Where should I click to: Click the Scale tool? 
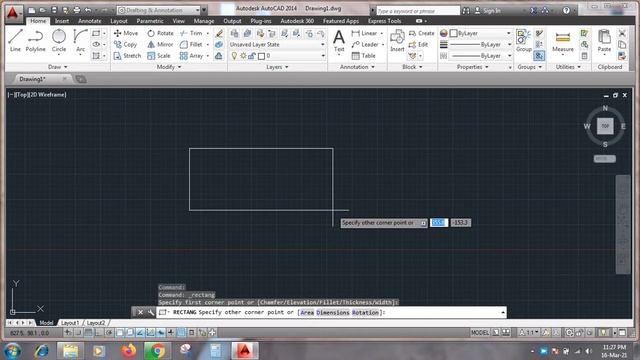[x=159, y=56]
